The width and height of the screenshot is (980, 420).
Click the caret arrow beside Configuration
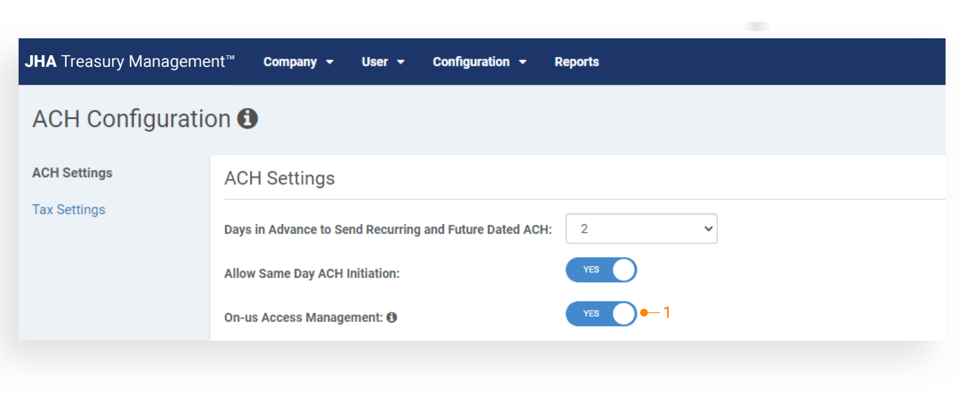pos(523,62)
